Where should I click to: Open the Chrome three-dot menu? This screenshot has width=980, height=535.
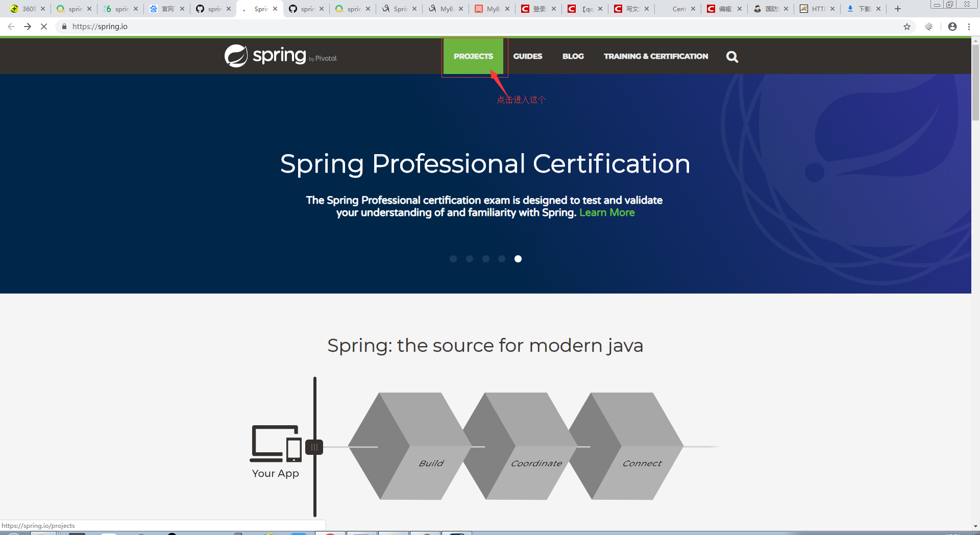(969, 27)
